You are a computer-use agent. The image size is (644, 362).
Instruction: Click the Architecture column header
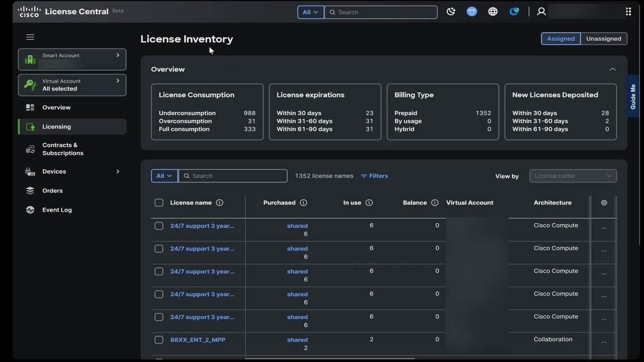pyautogui.click(x=552, y=203)
